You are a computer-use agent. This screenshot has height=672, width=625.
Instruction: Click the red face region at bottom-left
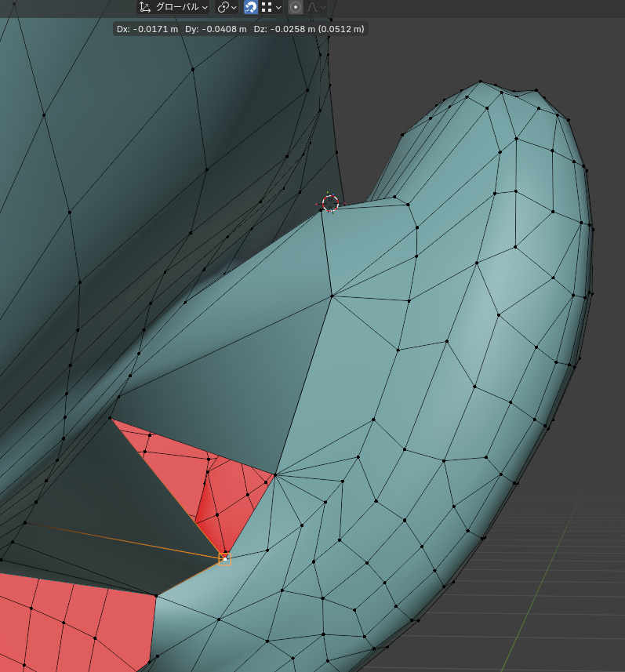click(x=71, y=619)
